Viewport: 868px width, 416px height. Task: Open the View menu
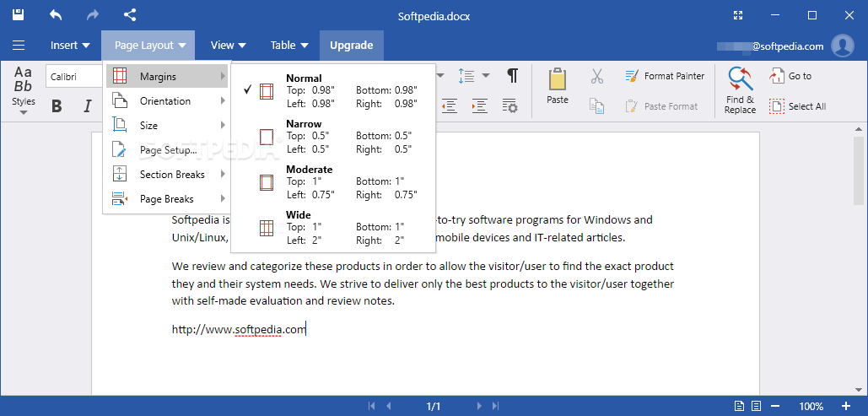click(228, 46)
